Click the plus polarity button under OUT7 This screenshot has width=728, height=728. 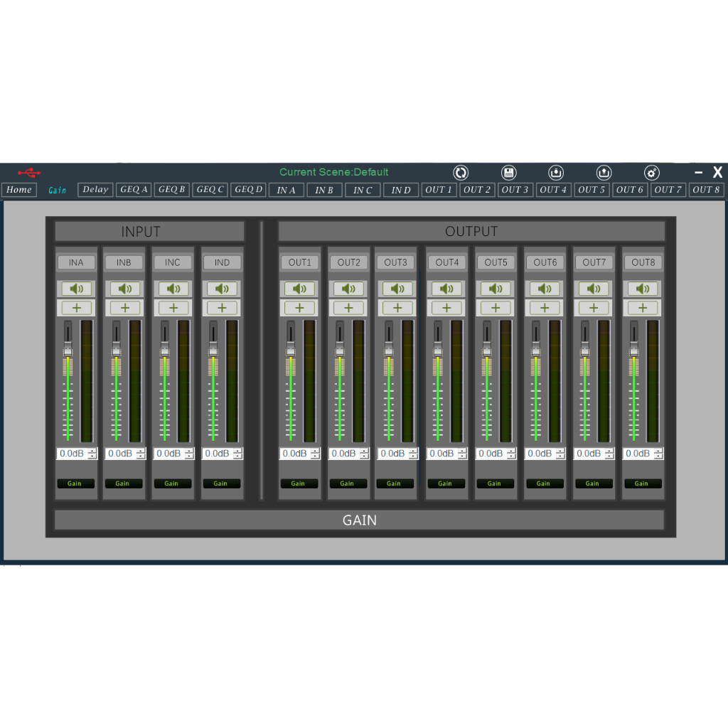(594, 307)
